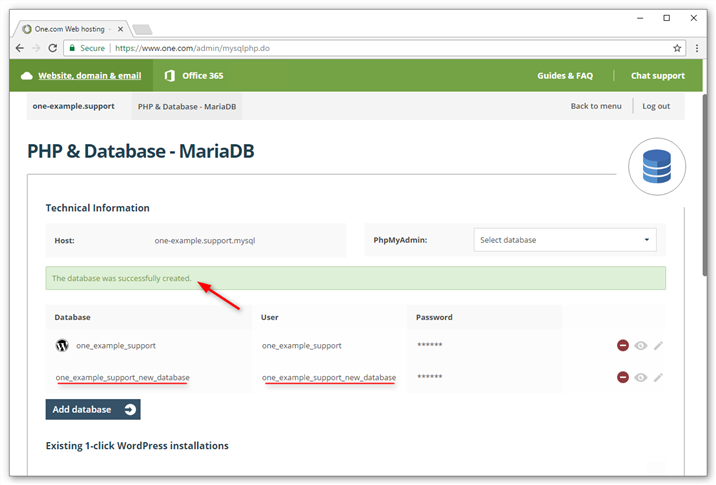This screenshot has height=485, width=716.
Task: Click PHP & Database - MariaDB breadcrumb
Action: pos(187,106)
